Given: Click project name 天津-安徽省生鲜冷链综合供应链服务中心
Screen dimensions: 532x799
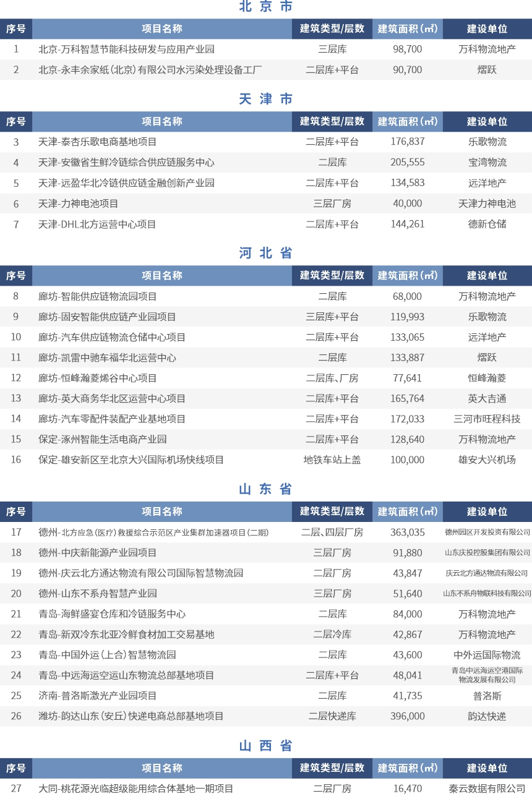Looking at the screenshot, I should [126, 163].
